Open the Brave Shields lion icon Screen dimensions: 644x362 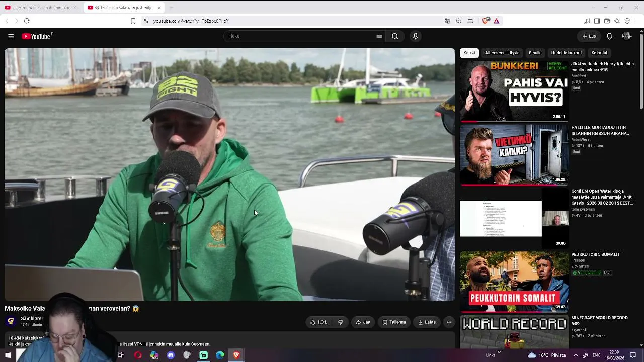[x=486, y=21]
